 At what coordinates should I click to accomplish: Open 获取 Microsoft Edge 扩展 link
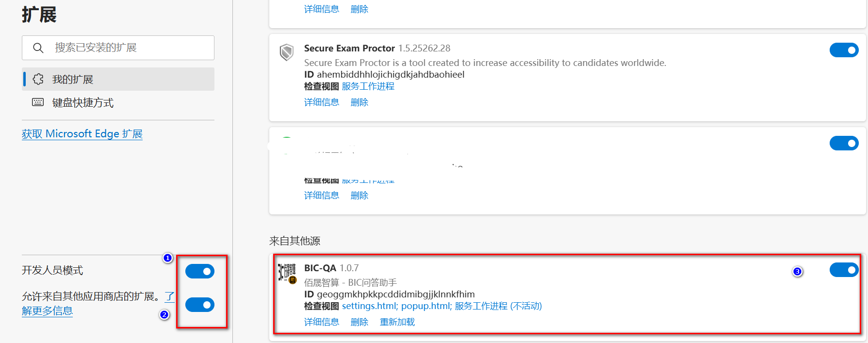82,133
